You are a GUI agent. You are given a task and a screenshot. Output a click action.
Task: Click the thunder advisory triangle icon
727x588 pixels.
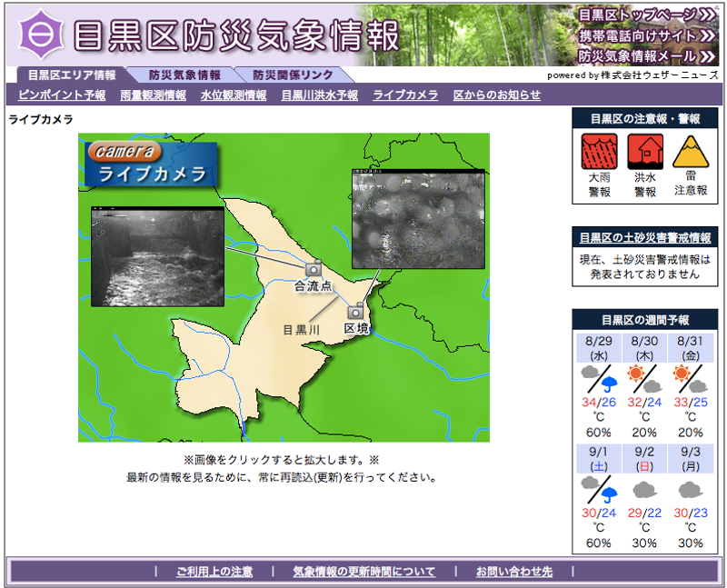click(x=691, y=152)
